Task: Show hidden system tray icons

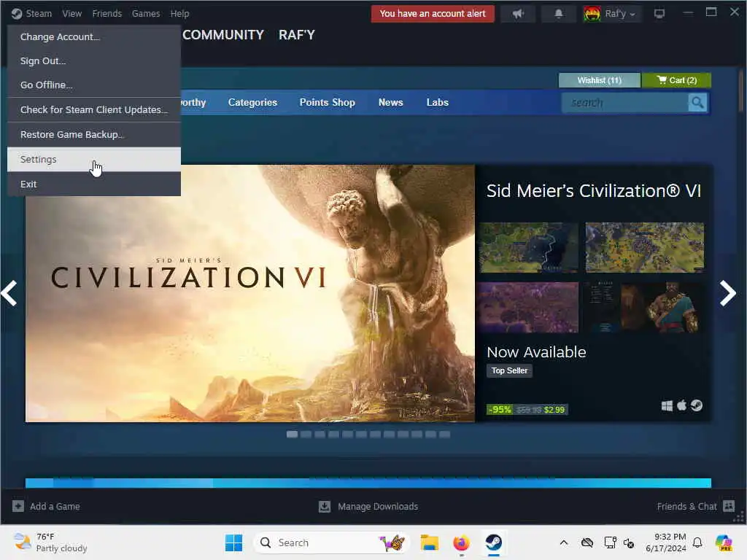Action: pyautogui.click(x=564, y=542)
